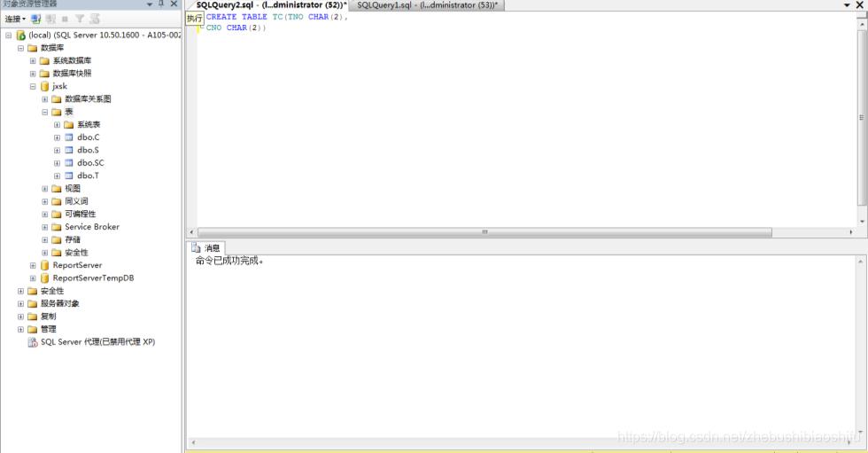The width and height of the screenshot is (868, 453).
Task: Click the editor horizontal scrollbar right arrow
Action: [851, 232]
